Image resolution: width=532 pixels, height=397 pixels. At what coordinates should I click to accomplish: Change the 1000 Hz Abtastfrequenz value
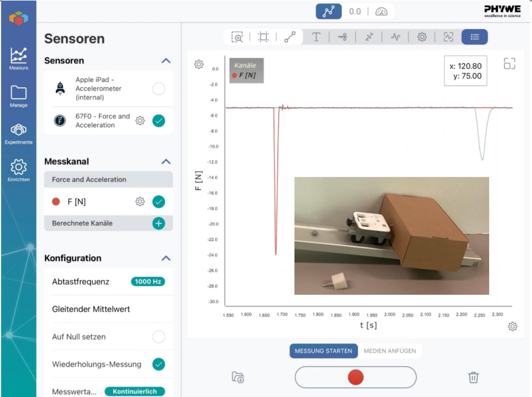pyautogui.click(x=148, y=282)
